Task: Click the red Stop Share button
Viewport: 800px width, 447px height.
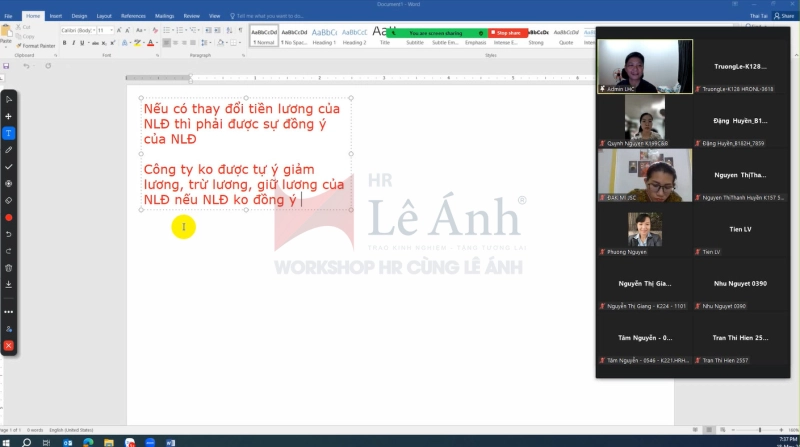Action: [506, 33]
